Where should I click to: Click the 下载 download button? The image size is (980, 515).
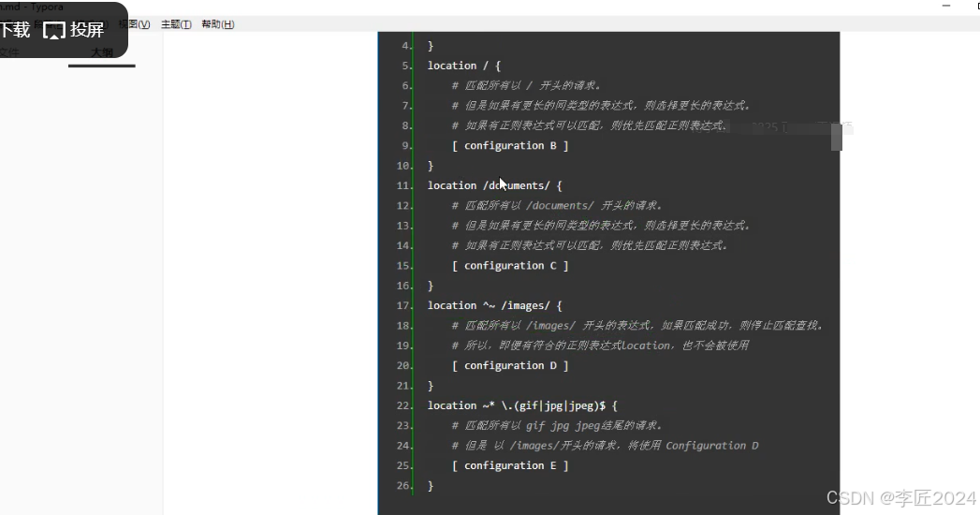pos(14,29)
